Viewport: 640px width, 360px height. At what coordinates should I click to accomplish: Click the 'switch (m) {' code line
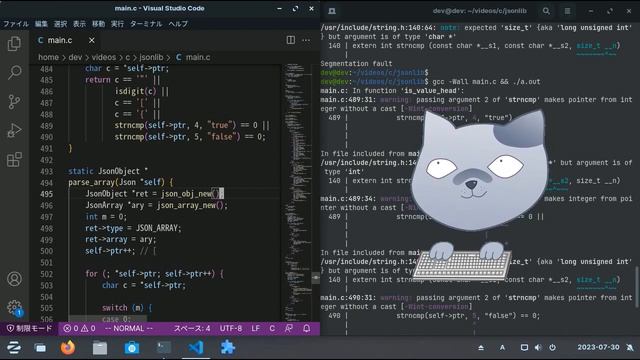pos(127,308)
